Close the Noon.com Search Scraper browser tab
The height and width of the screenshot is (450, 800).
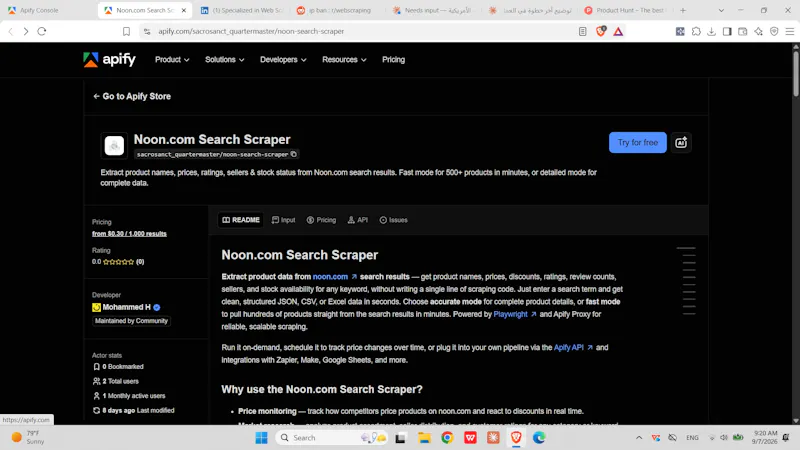(184, 10)
